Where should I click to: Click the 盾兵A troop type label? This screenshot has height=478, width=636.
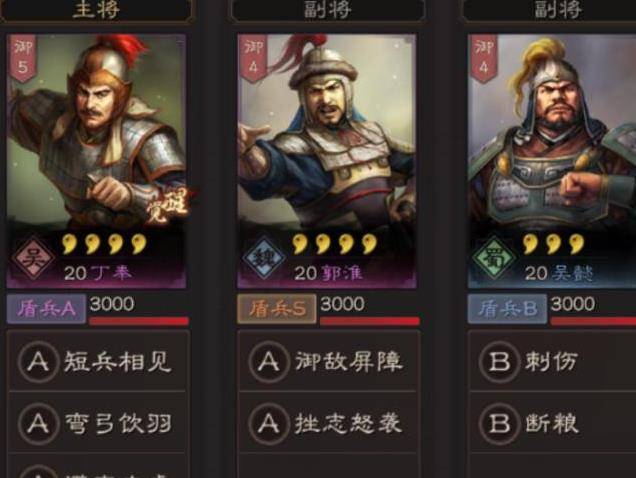[x=46, y=309]
